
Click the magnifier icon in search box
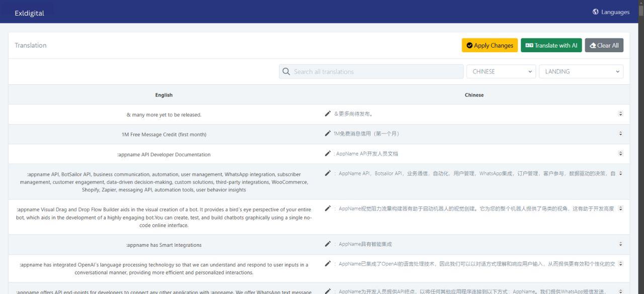pyautogui.click(x=286, y=71)
